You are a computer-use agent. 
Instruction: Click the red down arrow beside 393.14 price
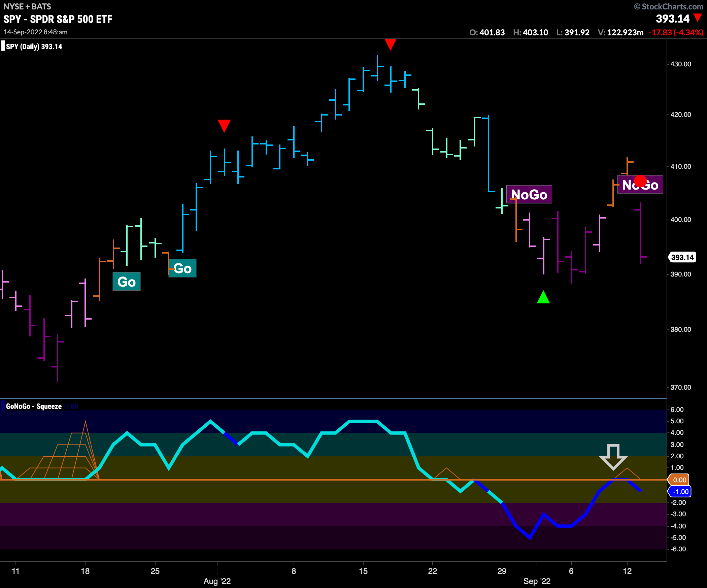[698, 18]
